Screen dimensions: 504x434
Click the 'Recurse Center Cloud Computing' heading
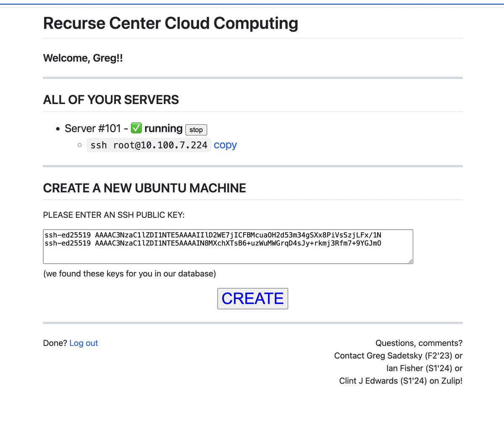pos(171,23)
